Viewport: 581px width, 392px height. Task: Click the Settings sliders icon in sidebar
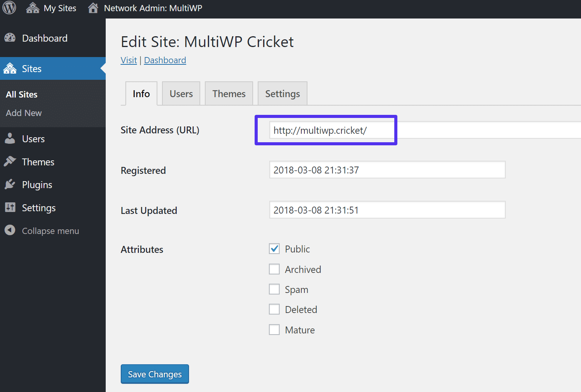pyautogui.click(x=10, y=207)
